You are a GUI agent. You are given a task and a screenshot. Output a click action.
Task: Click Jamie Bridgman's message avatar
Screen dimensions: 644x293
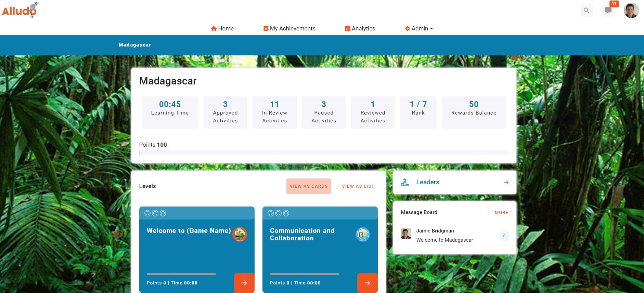[406, 234]
